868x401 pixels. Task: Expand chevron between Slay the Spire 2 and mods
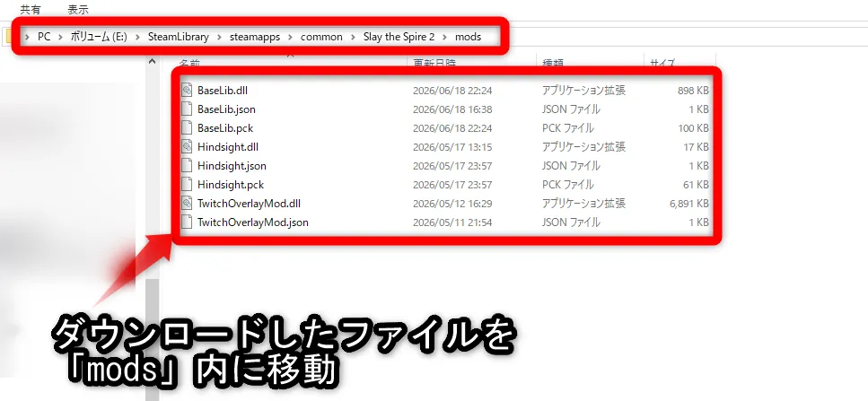tap(445, 37)
